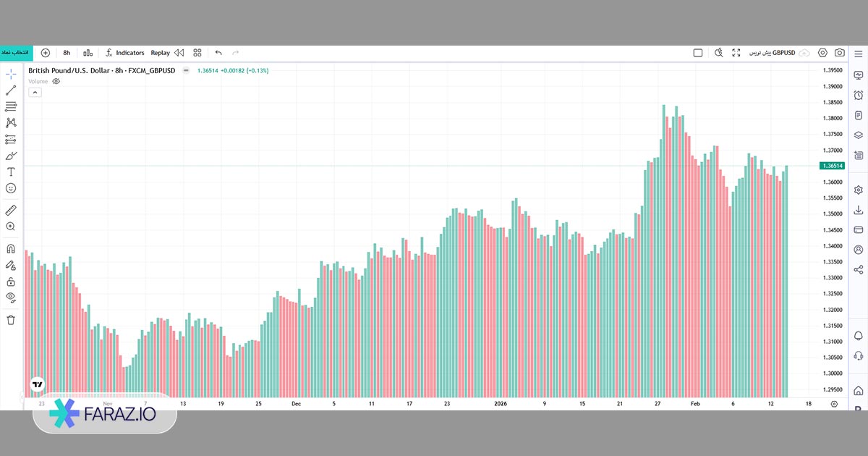Open the chart style bars dropdown

point(88,53)
